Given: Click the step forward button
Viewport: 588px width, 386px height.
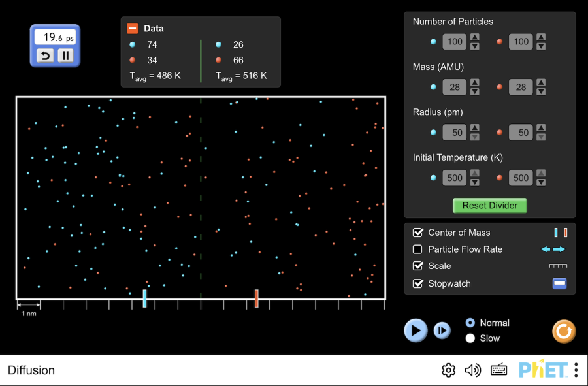Looking at the screenshot, I should [x=442, y=330].
